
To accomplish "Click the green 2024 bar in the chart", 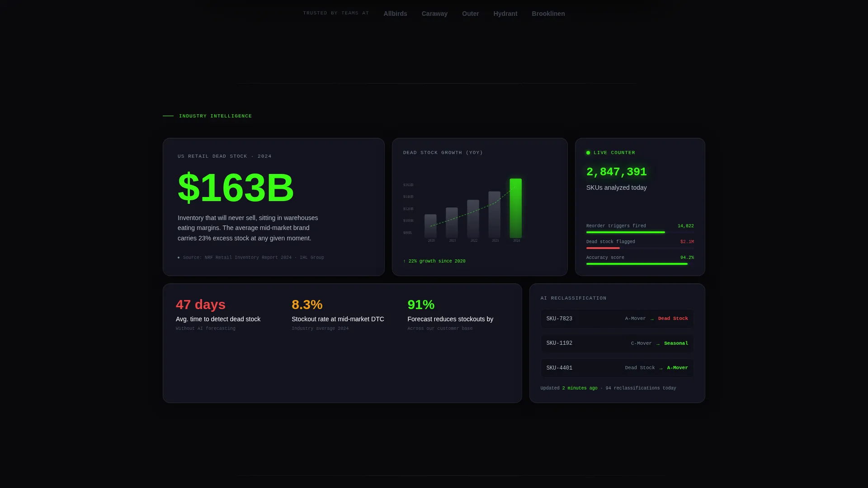I will pyautogui.click(x=515, y=208).
